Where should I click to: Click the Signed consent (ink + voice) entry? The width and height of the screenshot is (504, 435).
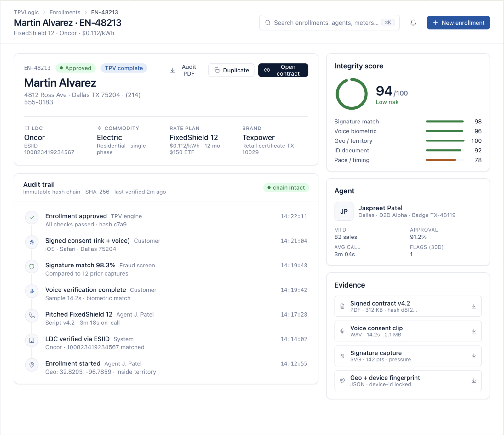tap(166, 244)
